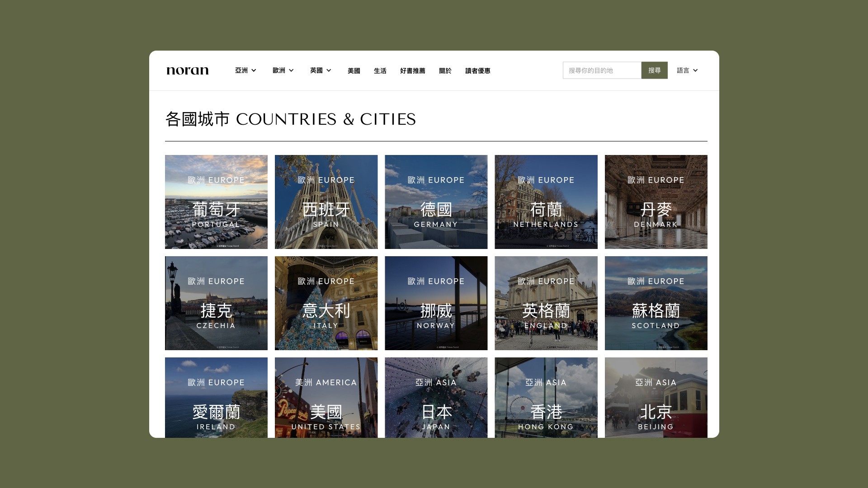
Task: Open the 語言 language selector
Action: [687, 70]
